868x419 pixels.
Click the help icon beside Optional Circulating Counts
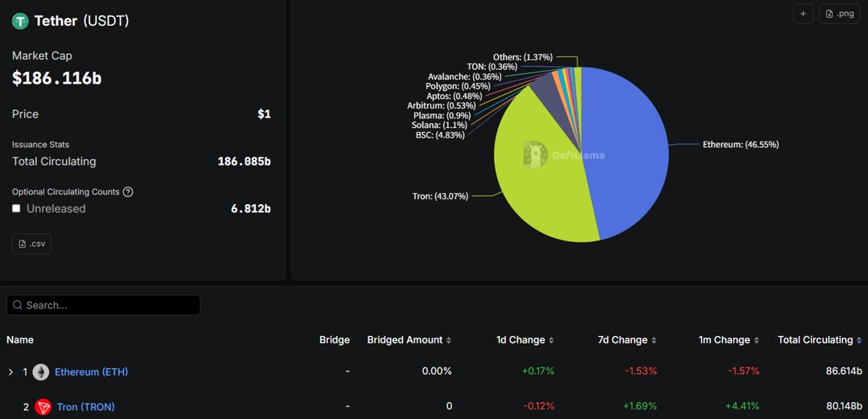pos(128,192)
